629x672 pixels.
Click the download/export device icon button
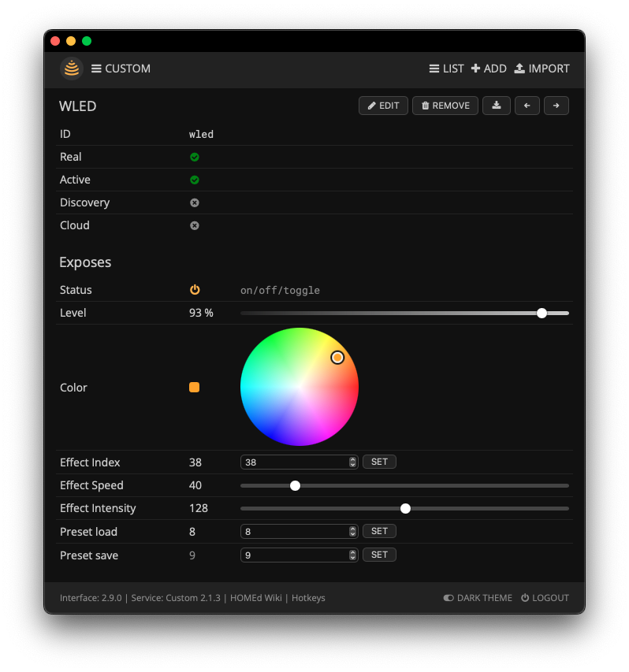tap(496, 106)
